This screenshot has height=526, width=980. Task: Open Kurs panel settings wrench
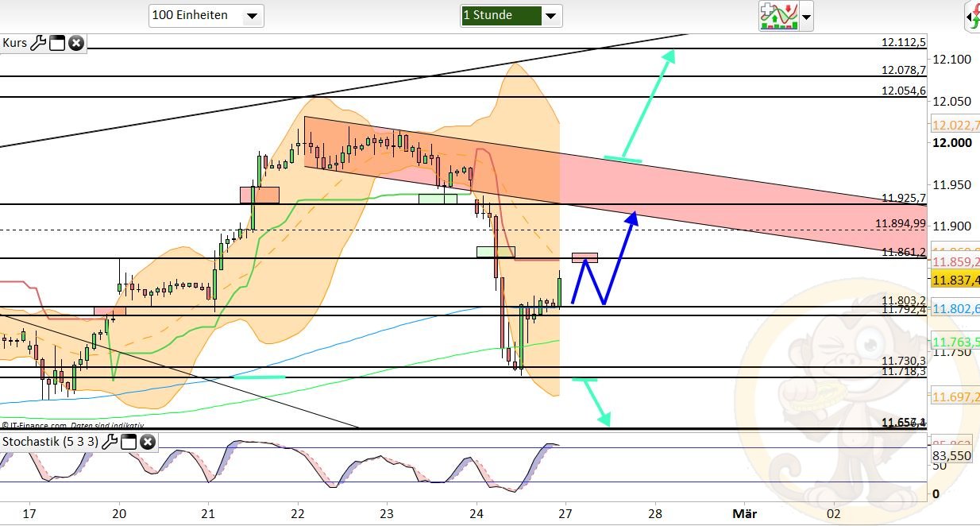tap(38, 43)
